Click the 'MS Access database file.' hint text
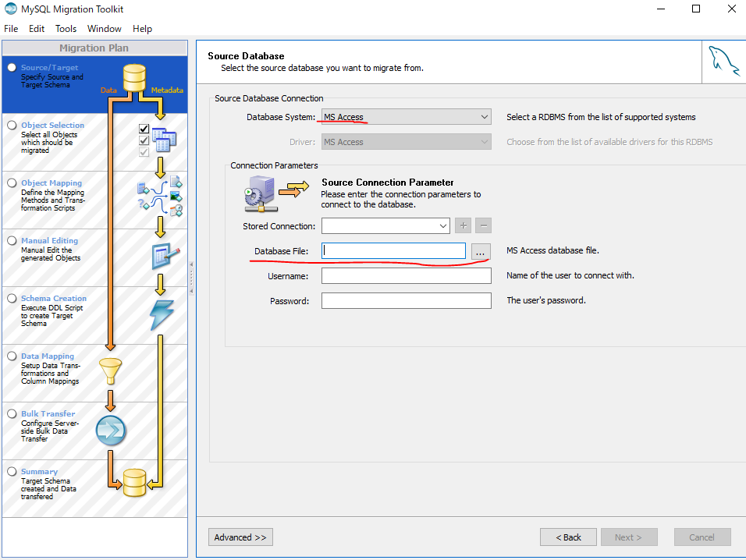 click(552, 250)
